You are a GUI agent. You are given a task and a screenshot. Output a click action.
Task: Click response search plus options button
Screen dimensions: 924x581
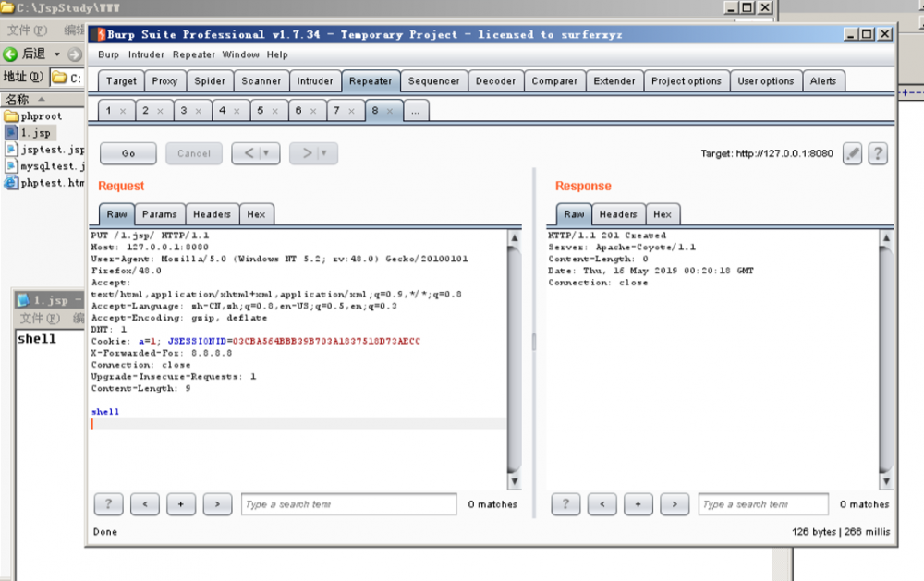[638, 504]
